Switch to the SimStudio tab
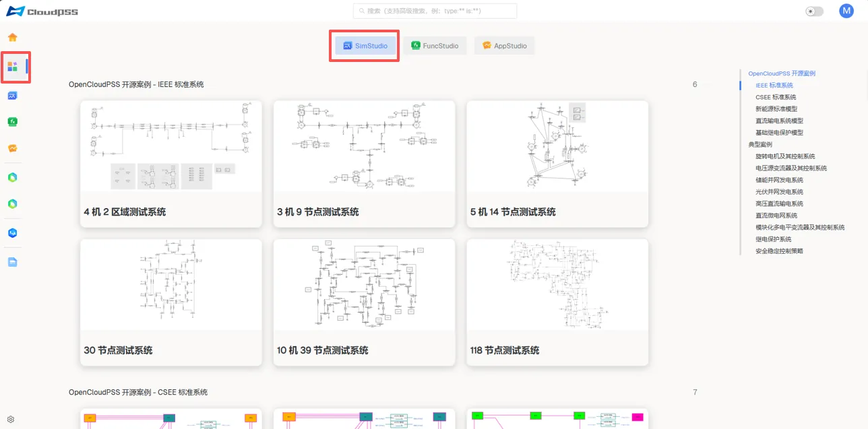 [365, 46]
